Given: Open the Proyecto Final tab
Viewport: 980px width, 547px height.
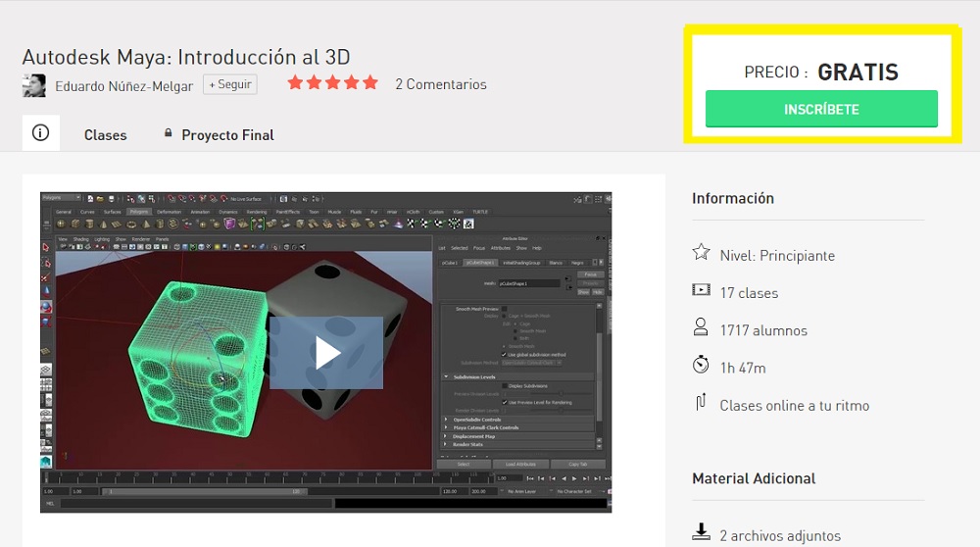Looking at the screenshot, I should [x=227, y=135].
